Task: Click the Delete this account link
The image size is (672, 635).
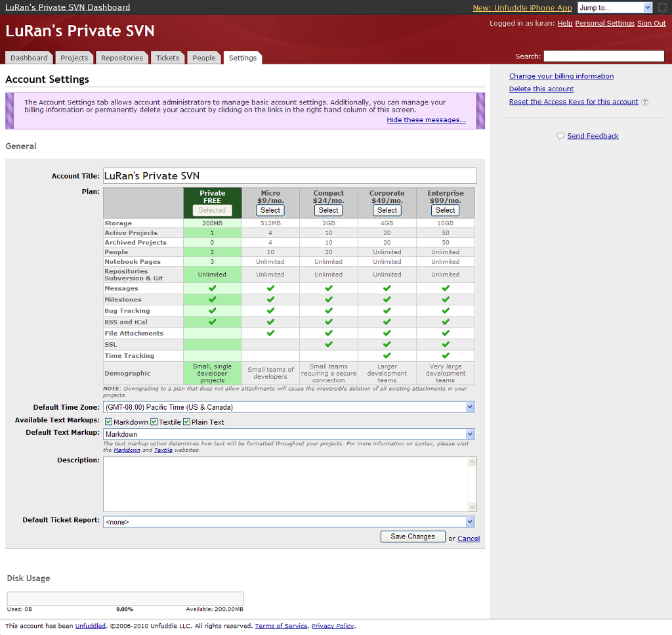Action: click(x=541, y=89)
